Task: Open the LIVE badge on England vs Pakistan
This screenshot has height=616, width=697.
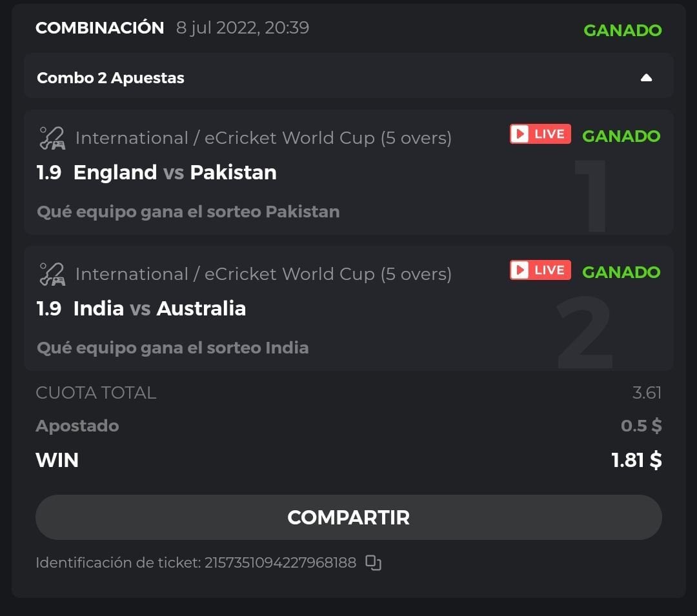Action: pos(540,134)
